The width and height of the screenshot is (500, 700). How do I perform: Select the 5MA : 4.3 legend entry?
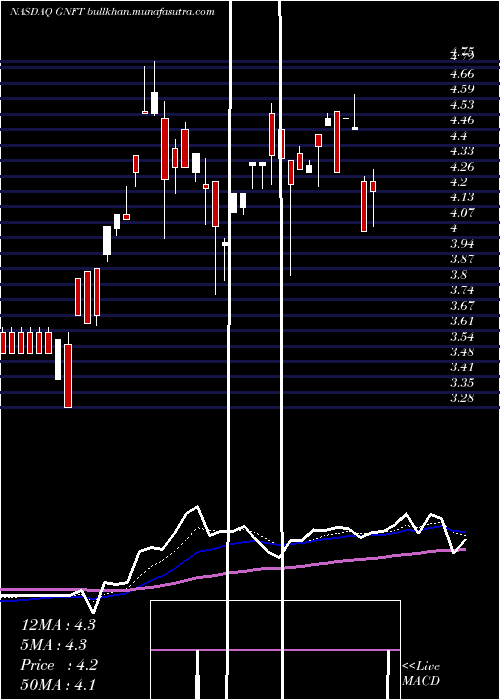[54, 645]
